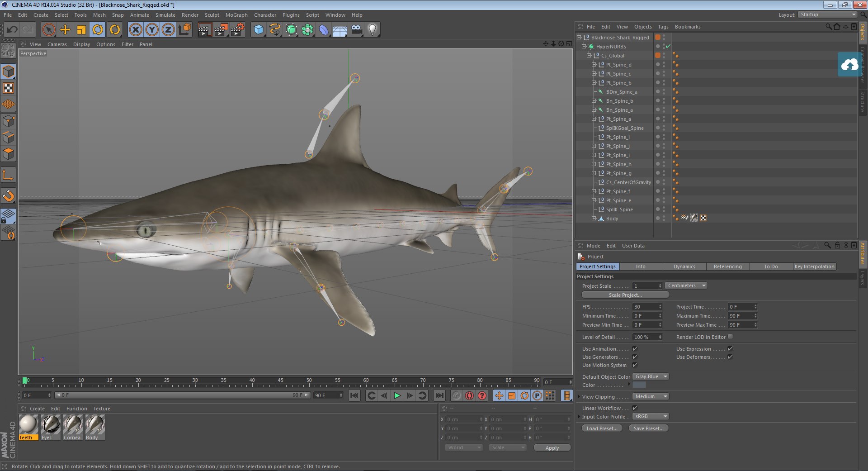Expand the Body object tree node
868x471 pixels.
594,219
